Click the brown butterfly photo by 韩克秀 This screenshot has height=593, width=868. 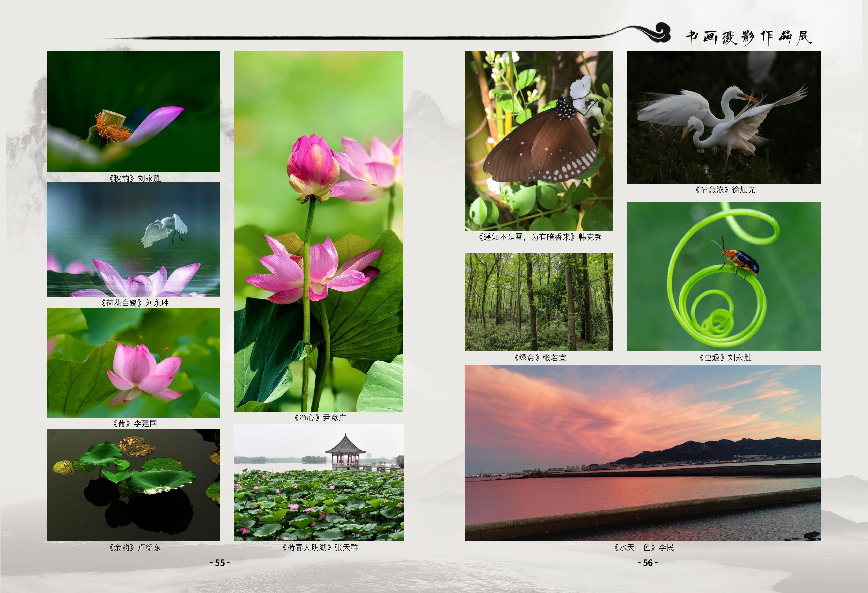(x=539, y=141)
